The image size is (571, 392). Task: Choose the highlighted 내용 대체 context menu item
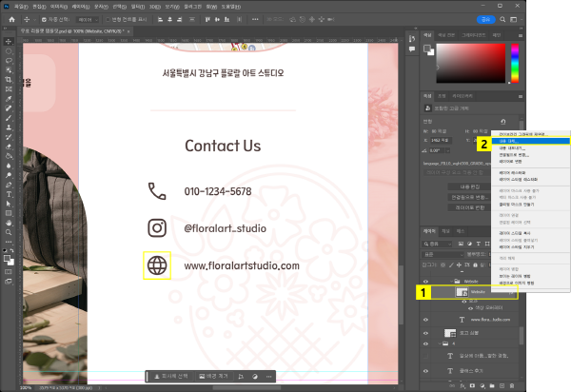pos(531,141)
